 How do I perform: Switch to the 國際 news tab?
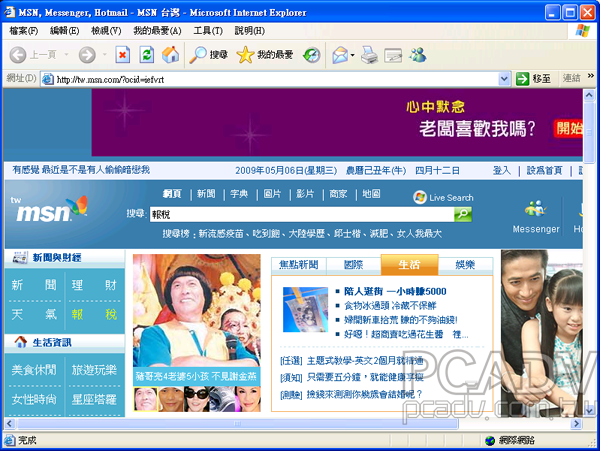tap(353, 265)
